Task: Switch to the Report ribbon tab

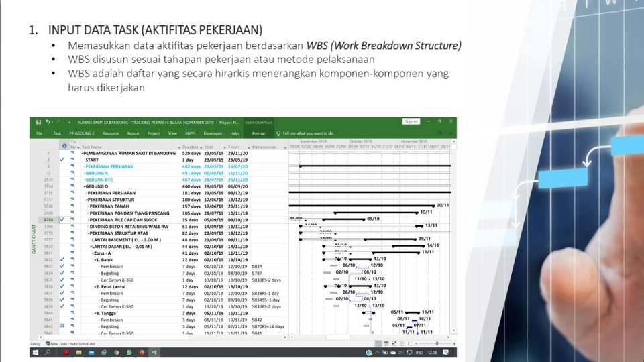Action: [x=133, y=133]
